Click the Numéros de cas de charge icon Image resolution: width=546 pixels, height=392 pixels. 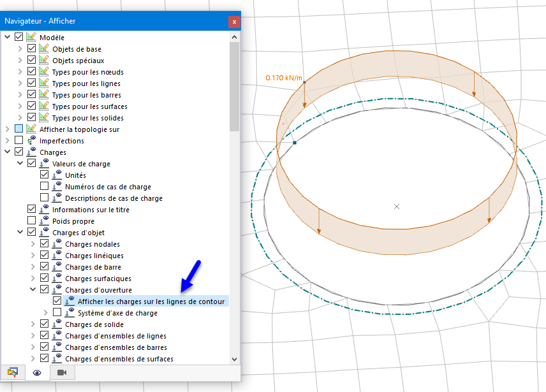57,186
